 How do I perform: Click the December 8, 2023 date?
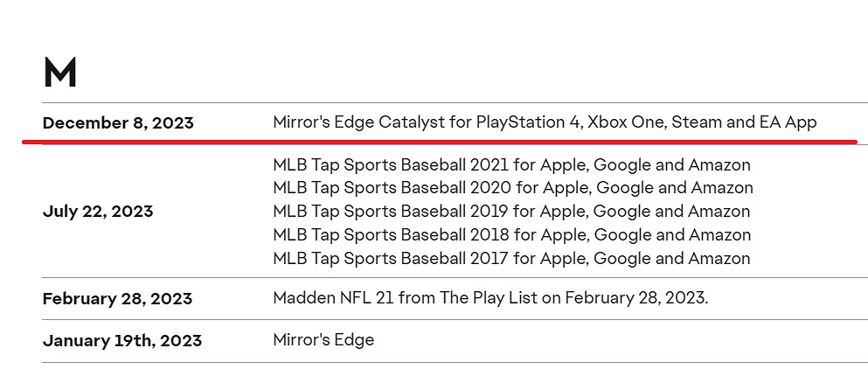pyautogui.click(x=118, y=123)
